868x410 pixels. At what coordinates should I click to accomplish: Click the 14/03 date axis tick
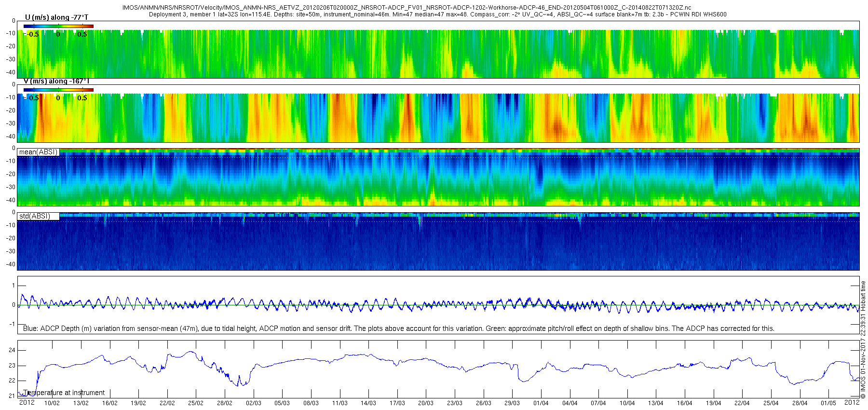(368, 403)
